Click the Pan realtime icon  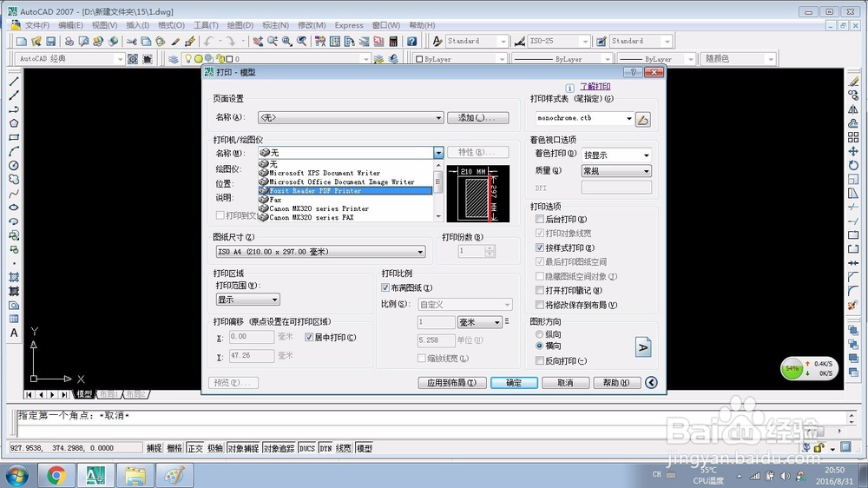(x=258, y=41)
